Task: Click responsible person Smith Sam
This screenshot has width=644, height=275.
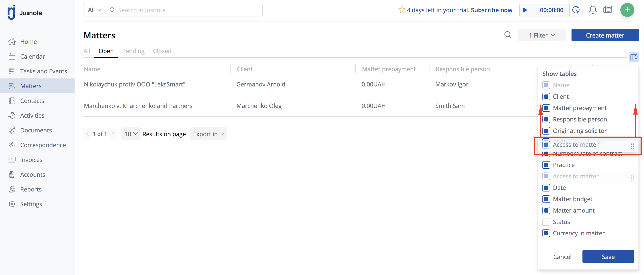Action: tap(450, 106)
